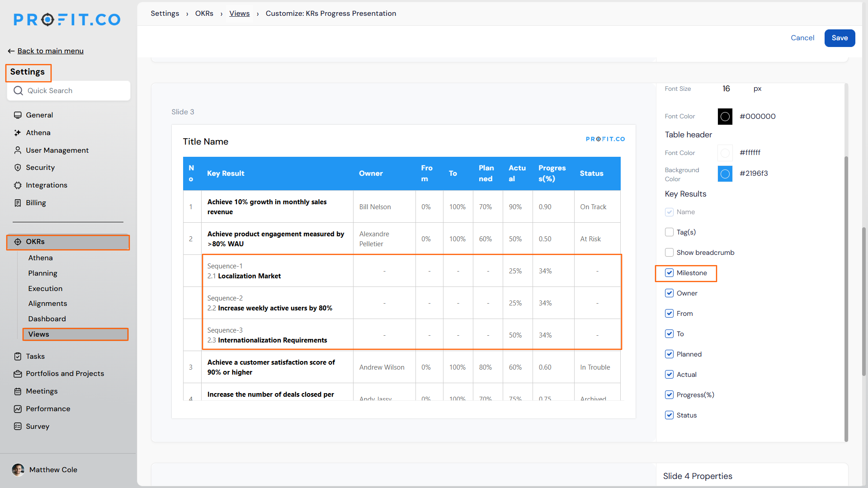
Task: Click the Save button
Action: [840, 38]
